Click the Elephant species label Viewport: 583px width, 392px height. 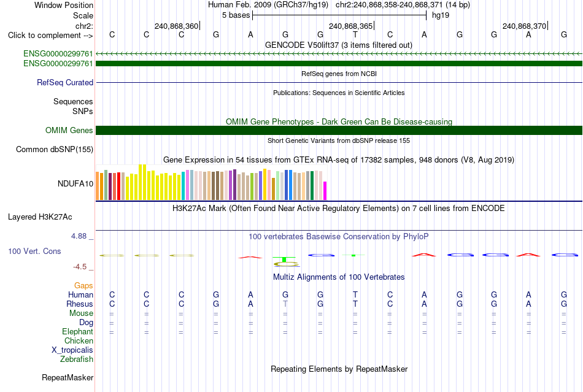(77, 331)
